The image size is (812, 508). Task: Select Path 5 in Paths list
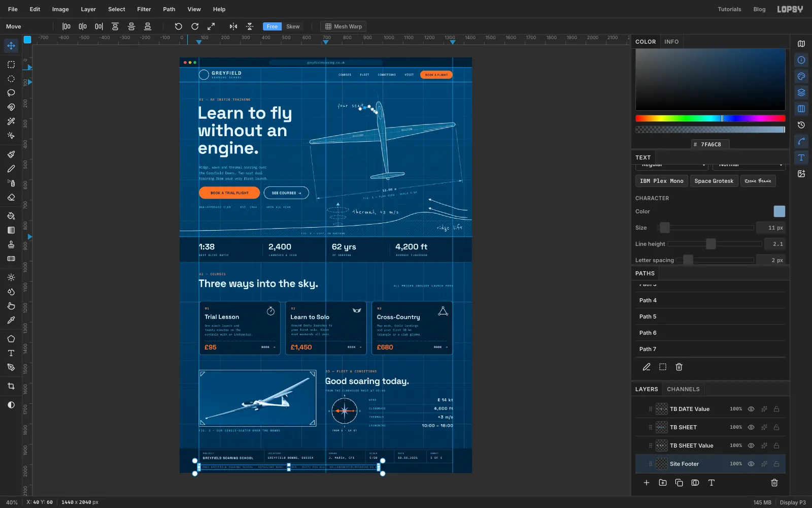tap(710, 316)
